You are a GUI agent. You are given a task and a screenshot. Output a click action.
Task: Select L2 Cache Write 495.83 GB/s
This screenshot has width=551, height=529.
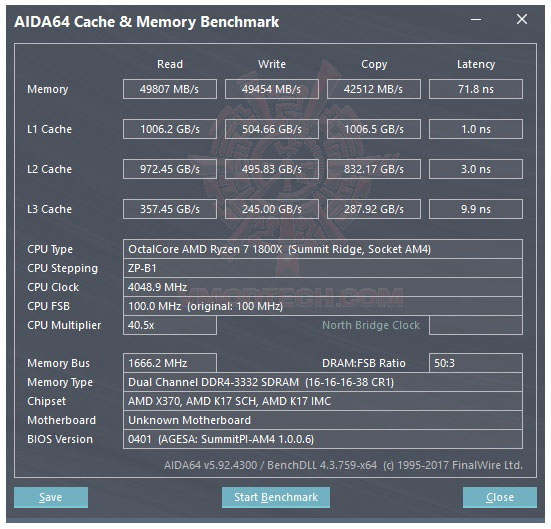point(272,169)
